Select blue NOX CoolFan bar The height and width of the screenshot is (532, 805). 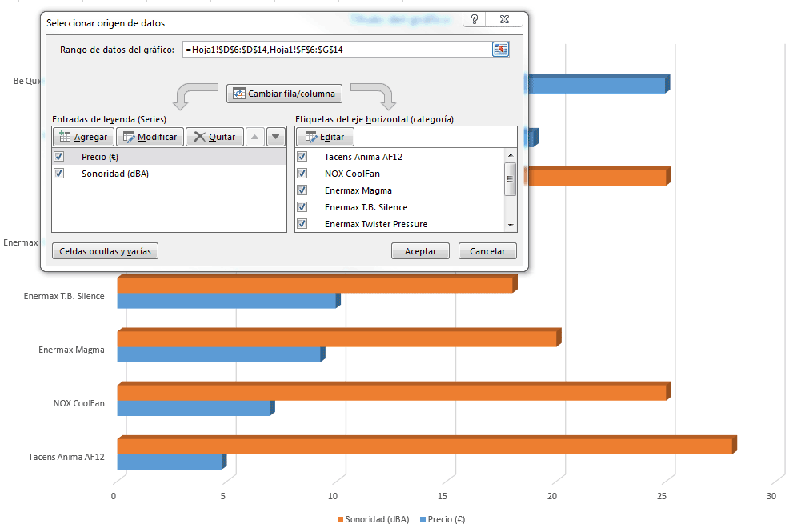tap(195, 408)
